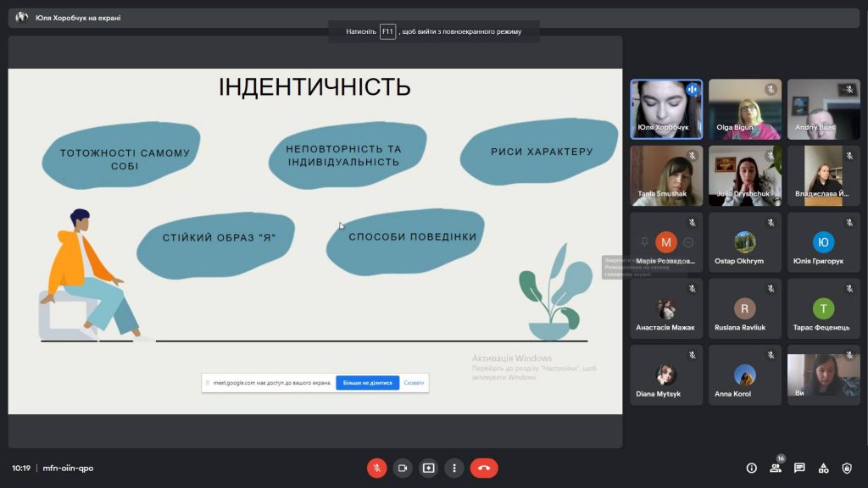Select Olga Bigun's video tile

click(745, 109)
